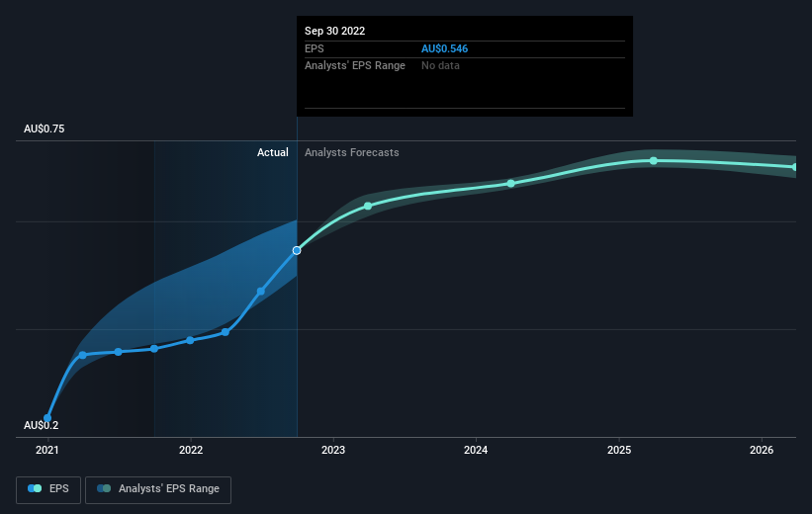
Task: Click the EPS data point at 2022
Action: point(190,340)
